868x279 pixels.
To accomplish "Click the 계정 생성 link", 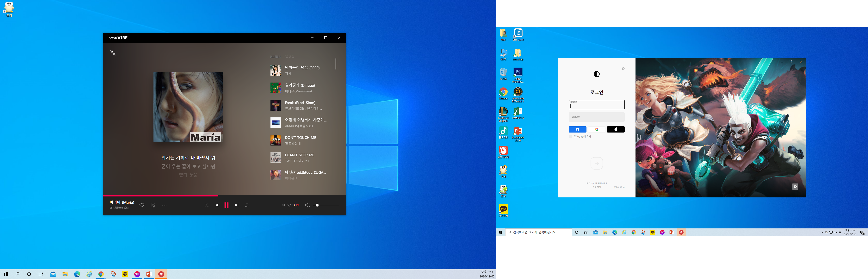I will point(596,187).
